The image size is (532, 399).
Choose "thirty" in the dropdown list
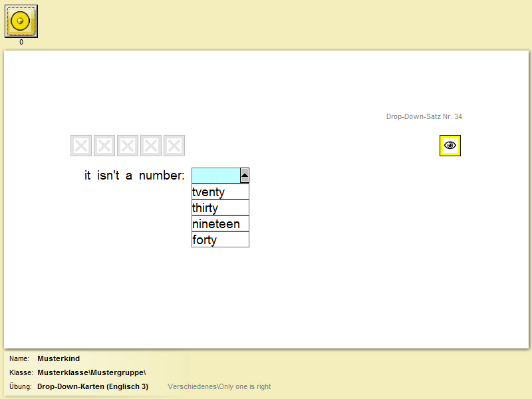click(x=220, y=208)
